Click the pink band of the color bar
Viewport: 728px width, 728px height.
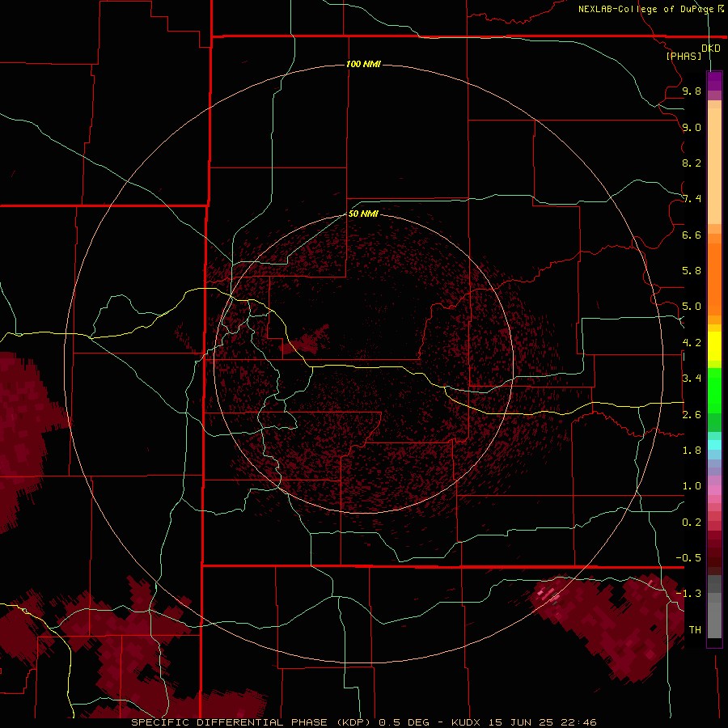click(714, 490)
